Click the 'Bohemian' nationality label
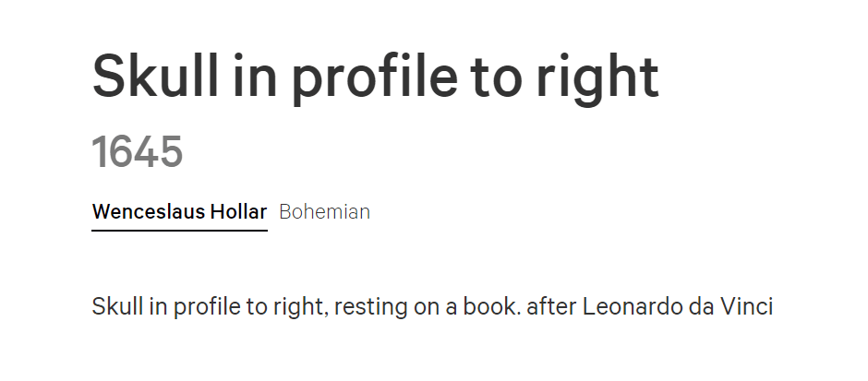Viewport: 868px width, 381px height. click(324, 212)
